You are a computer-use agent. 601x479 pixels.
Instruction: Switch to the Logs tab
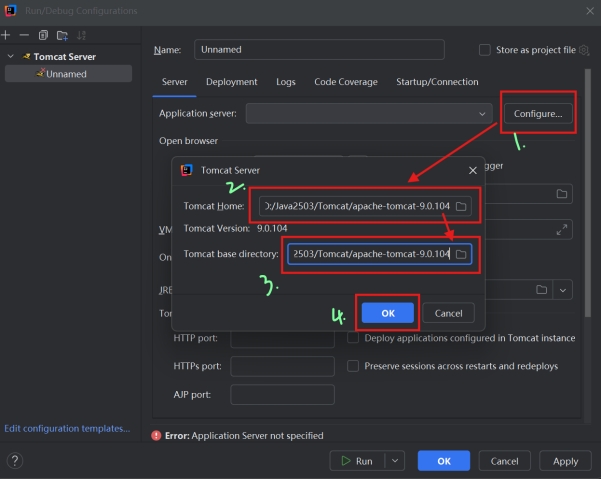coord(286,82)
